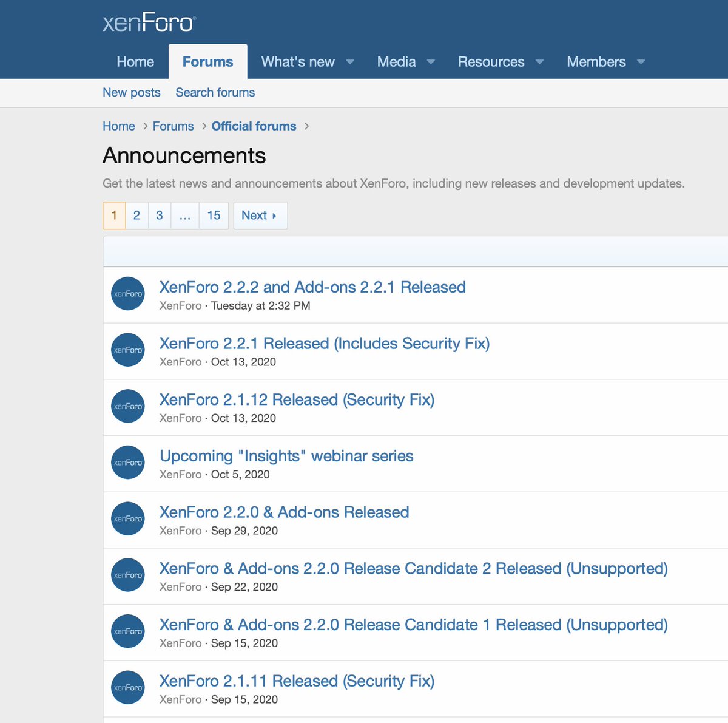Viewport: 728px width, 723px height.
Task: Click XenForo author under 2.2.0 & Add-ons thread
Action: pos(180,531)
